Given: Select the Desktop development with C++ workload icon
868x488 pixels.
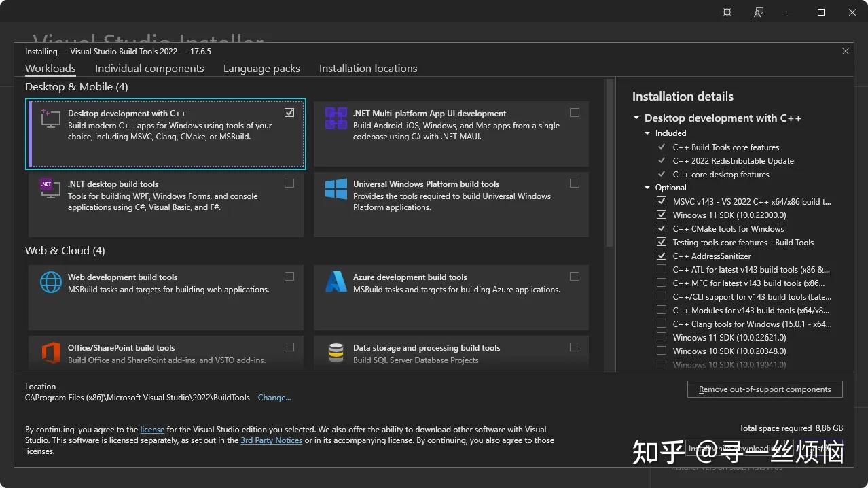Looking at the screenshot, I should [x=50, y=119].
